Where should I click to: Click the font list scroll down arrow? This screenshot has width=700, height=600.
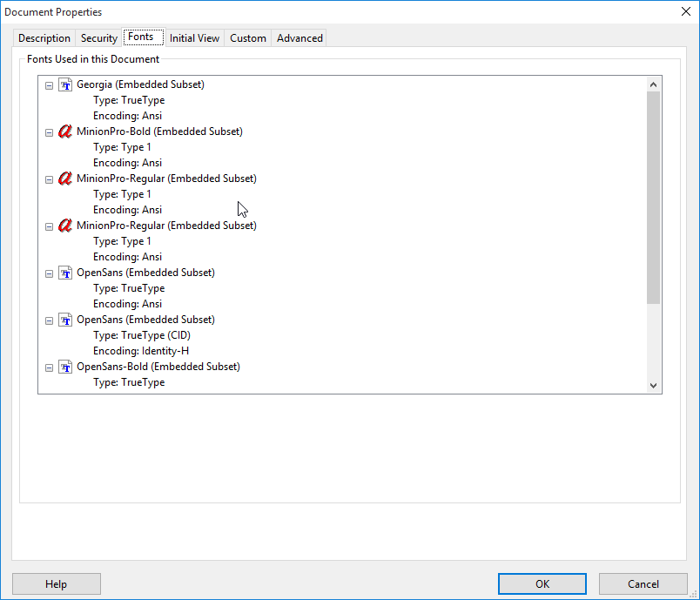tap(654, 385)
